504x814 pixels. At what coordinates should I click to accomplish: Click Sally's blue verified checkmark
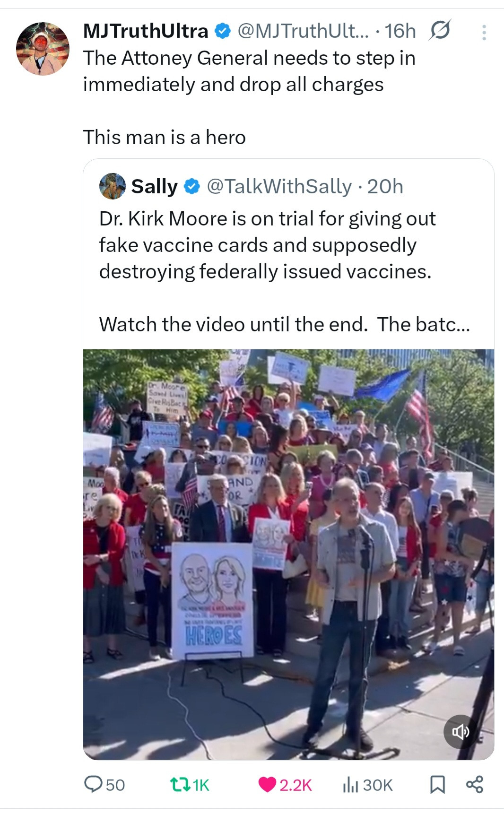click(191, 187)
